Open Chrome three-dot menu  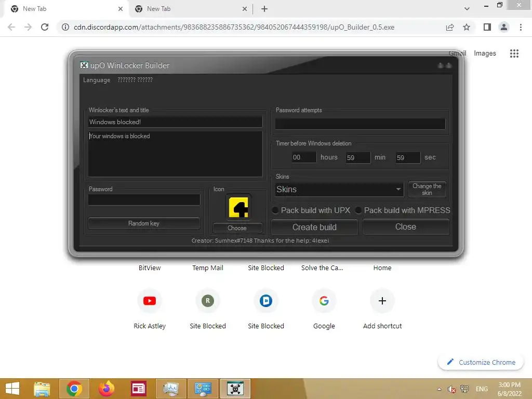[x=521, y=27]
